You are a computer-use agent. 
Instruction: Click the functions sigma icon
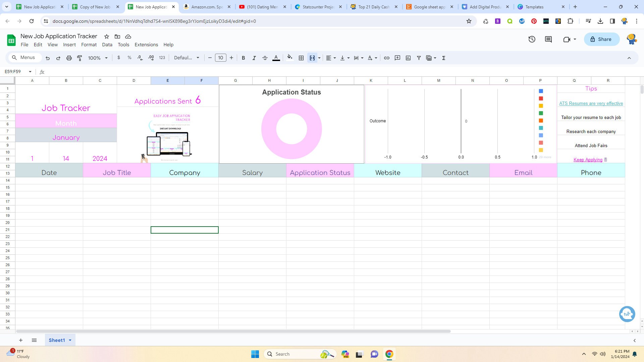coord(443,58)
